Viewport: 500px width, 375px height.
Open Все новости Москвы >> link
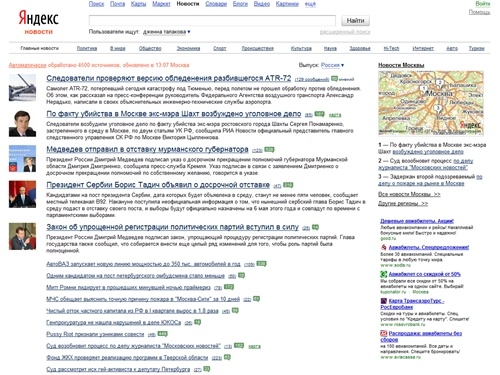coord(409,194)
